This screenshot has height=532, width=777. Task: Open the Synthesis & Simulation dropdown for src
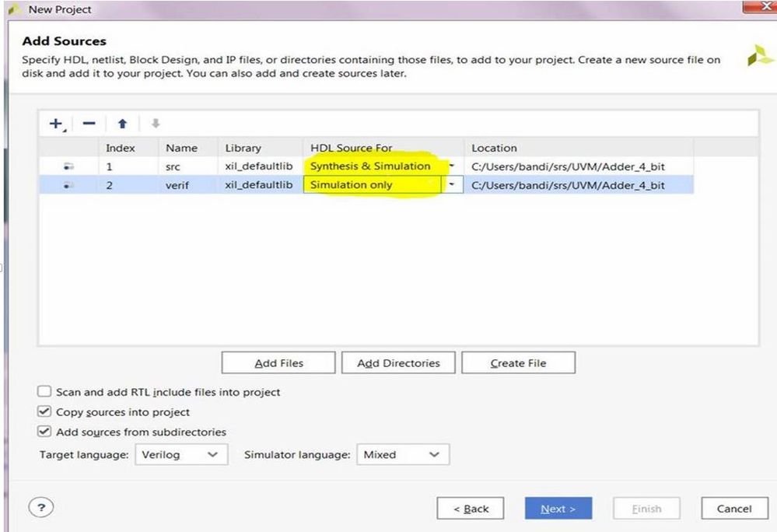point(451,166)
